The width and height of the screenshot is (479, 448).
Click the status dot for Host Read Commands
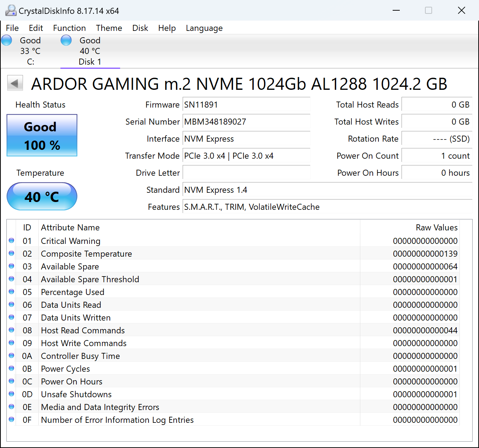pyautogui.click(x=11, y=330)
